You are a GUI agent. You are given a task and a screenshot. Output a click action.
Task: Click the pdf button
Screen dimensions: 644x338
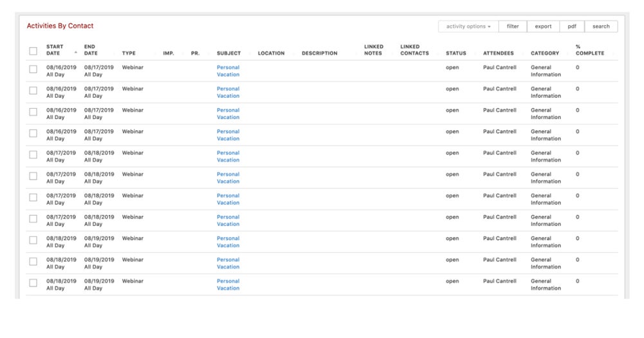pyautogui.click(x=572, y=26)
